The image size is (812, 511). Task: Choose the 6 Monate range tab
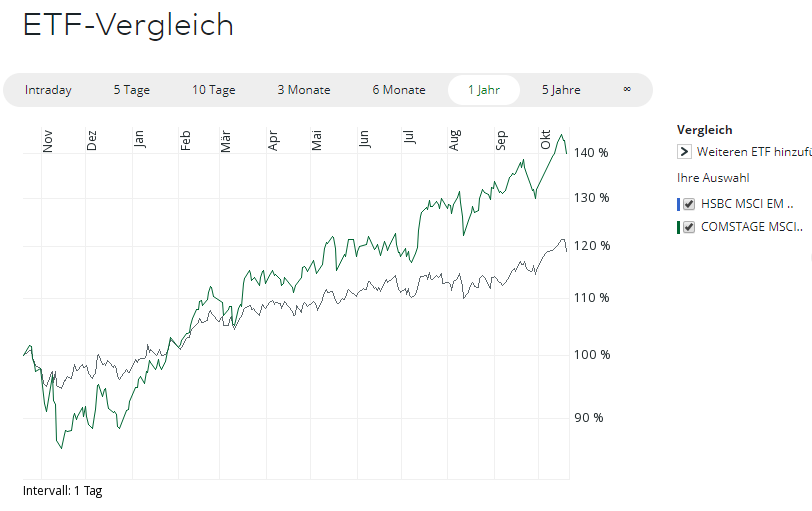[x=399, y=90]
